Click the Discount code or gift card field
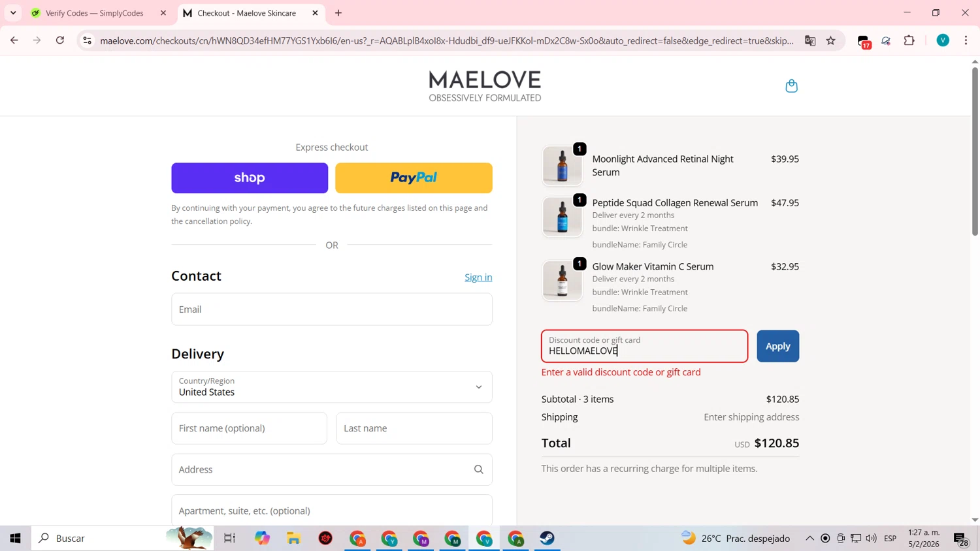 pos(644,346)
